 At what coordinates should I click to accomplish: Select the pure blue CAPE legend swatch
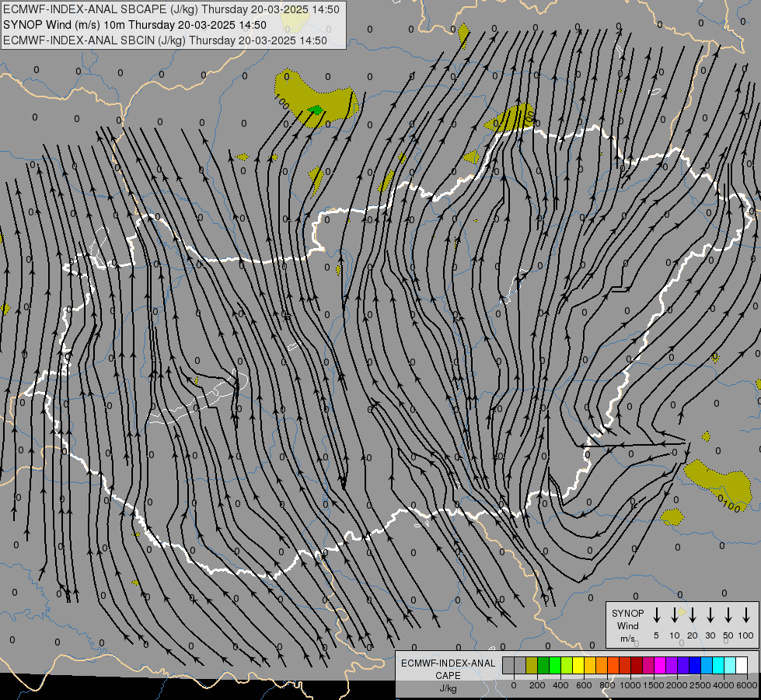pos(694,665)
